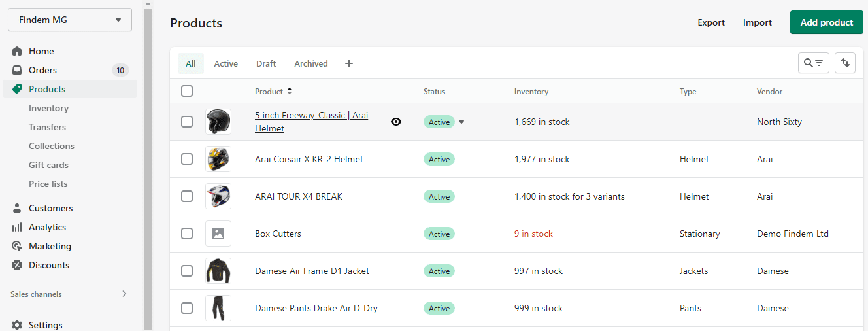Switch to the All tab
The height and width of the screenshot is (331, 868).
click(191, 63)
